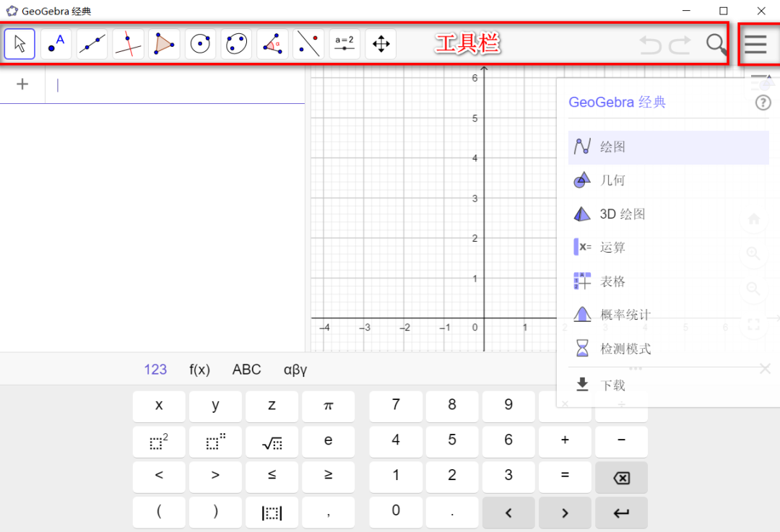The height and width of the screenshot is (532, 780).
Task: Tap the superscript exponent key
Action: click(x=215, y=442)
